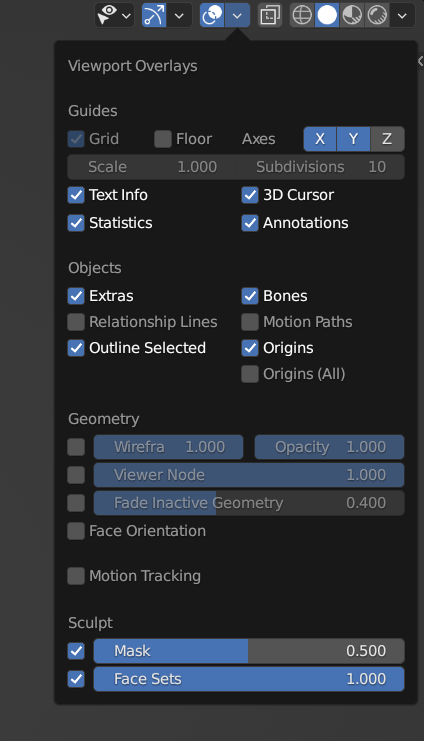Switch to Rendered shading icon

pos(377,15)
